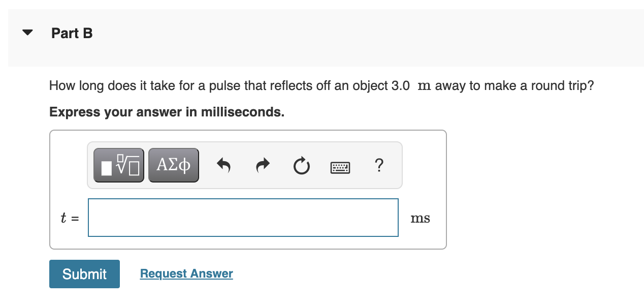This screenshot has width=644, height=304.
Task: Toggle Part B visibility with the arrow
Action: tap(27, 32)
